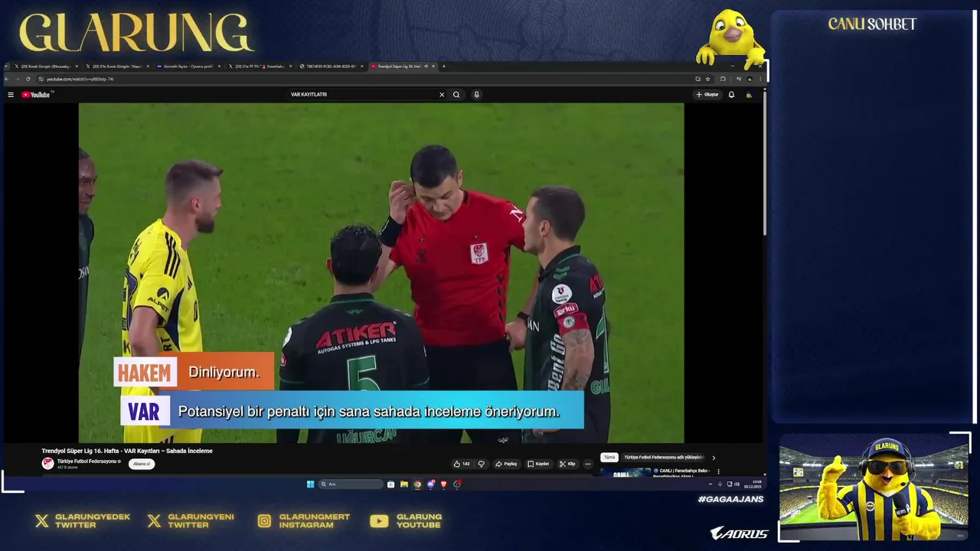
Task: Like the video with 142 likes
Action: 461,464
